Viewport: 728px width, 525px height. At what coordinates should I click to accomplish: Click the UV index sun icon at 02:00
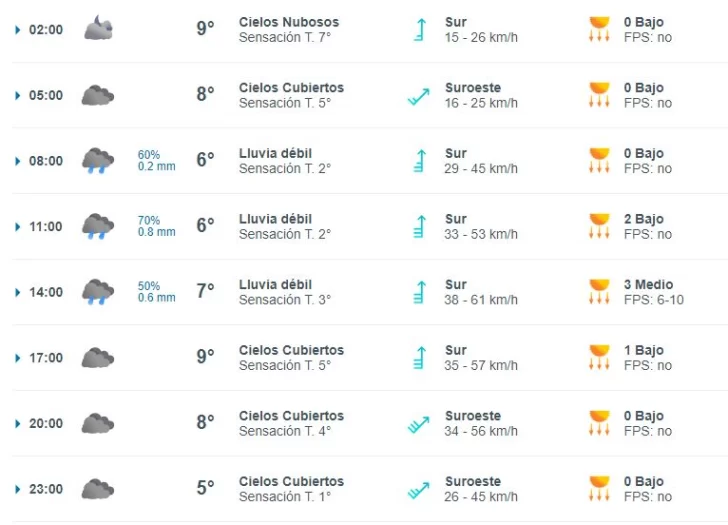(599, 29)
